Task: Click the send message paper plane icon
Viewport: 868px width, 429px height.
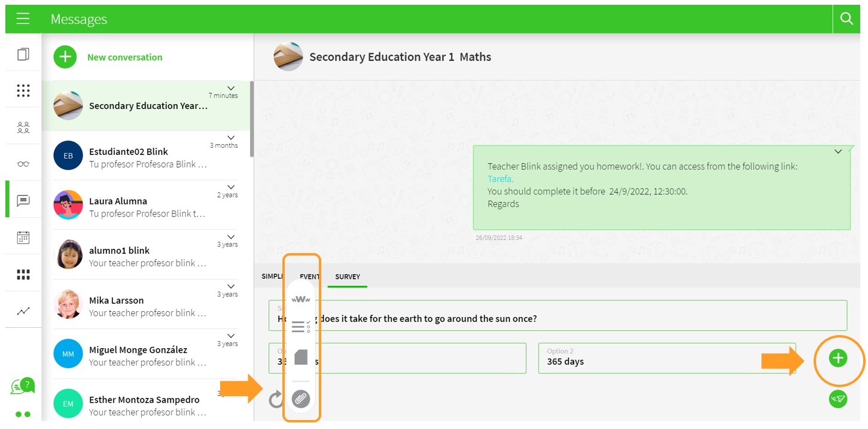Action: click(837, 398)
